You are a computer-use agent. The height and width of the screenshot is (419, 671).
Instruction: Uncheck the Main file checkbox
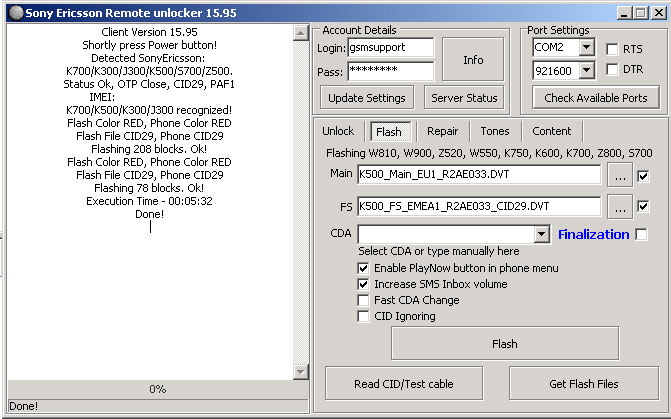tap(643, 175)
